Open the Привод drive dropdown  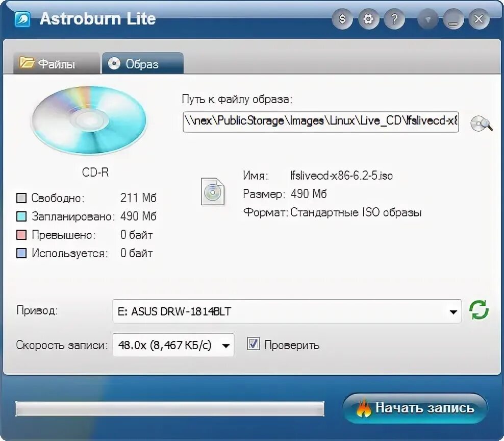287,311
